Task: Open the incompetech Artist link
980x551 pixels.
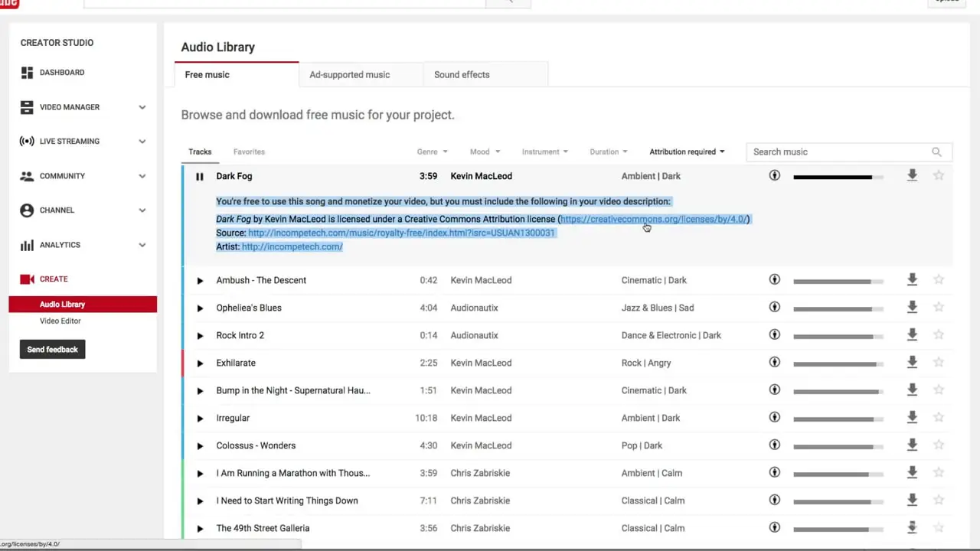Action: [x=292, y=247]
